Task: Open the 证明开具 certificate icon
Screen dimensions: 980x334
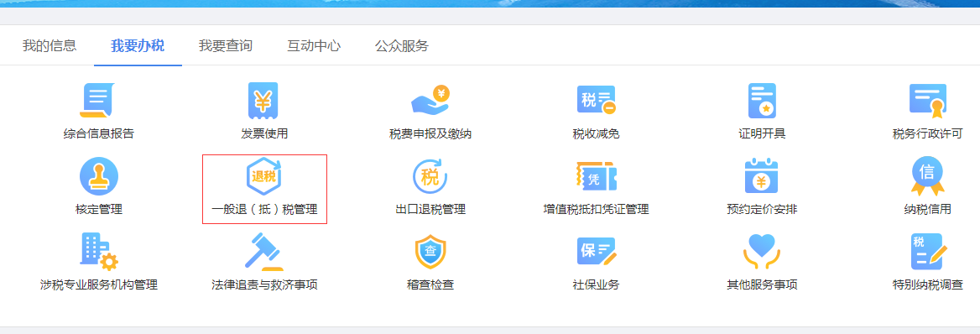Action: [762, 100]
